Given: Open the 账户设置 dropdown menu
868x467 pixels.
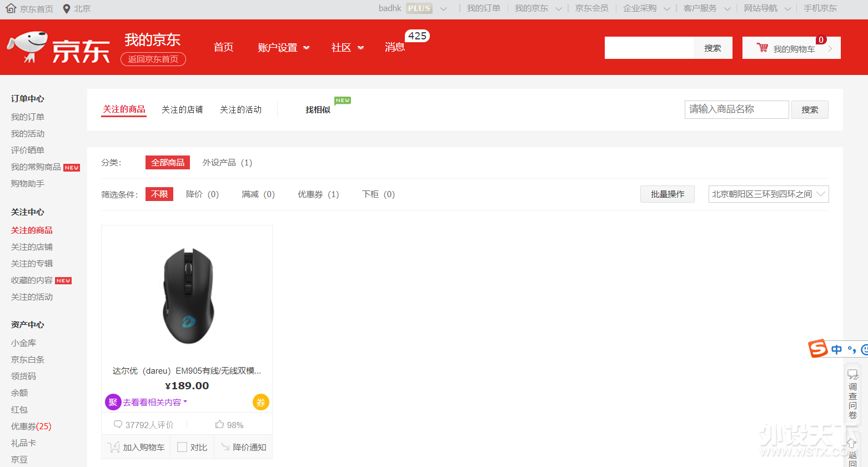Looking at the screenshot, I should click(284, 48).
